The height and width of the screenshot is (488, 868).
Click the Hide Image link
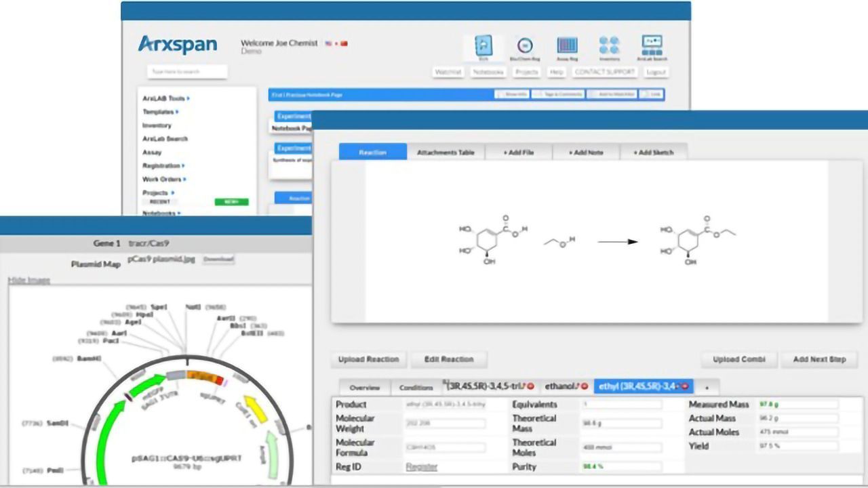(29, 280)
